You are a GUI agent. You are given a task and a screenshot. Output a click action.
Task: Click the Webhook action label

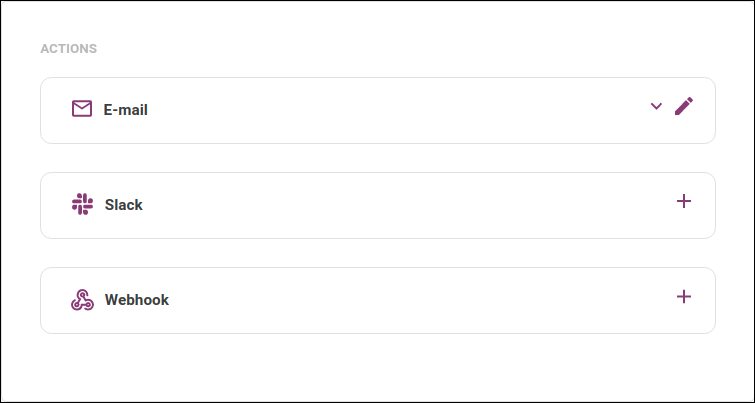[x=137, y=300]
